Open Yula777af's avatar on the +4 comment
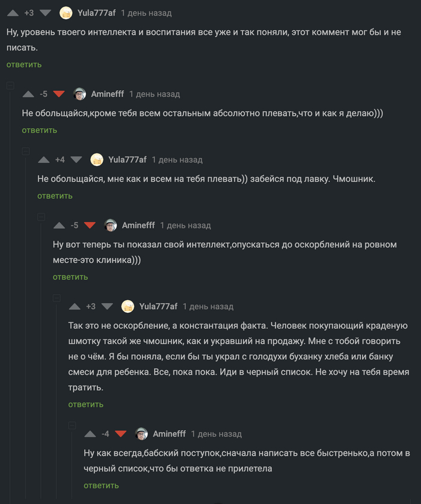The width and height of the screenshot is (421, 504). pyautogui.click(x=96, y=159)
